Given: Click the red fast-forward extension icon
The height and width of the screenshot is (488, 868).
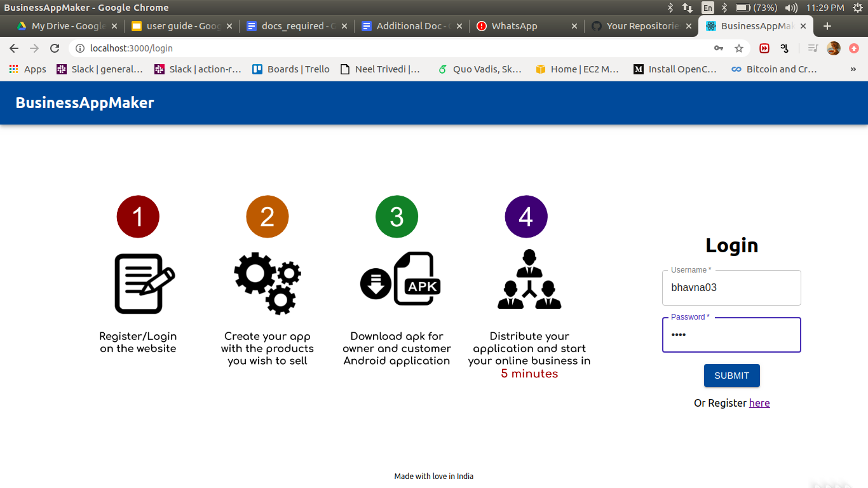Looking at the screenshot, I should pyautogui.click(x=764, y=48).
